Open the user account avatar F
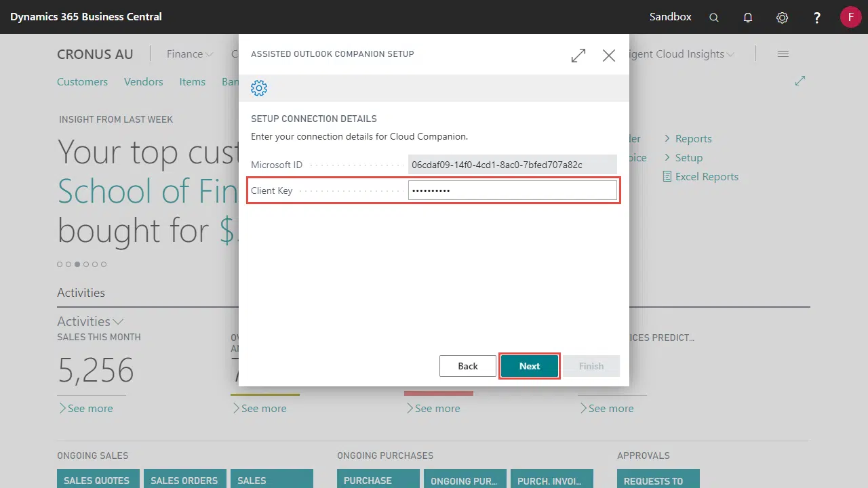 click(850, 17)
